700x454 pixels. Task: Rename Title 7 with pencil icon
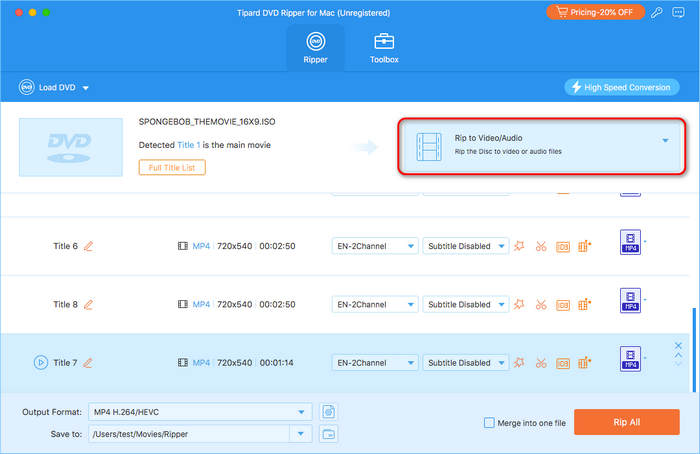click(x=88, y=363)
